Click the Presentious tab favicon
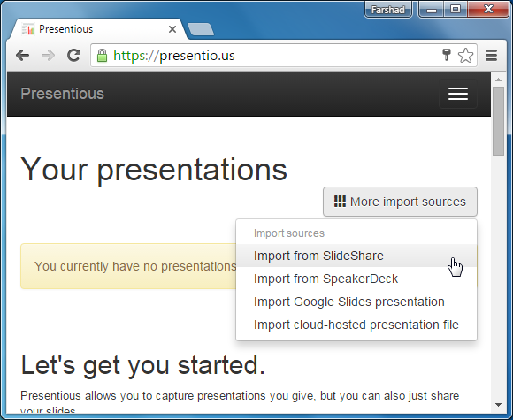Image resolution: width=513 pixels, height=420 pixels. (x=28, y=29)
